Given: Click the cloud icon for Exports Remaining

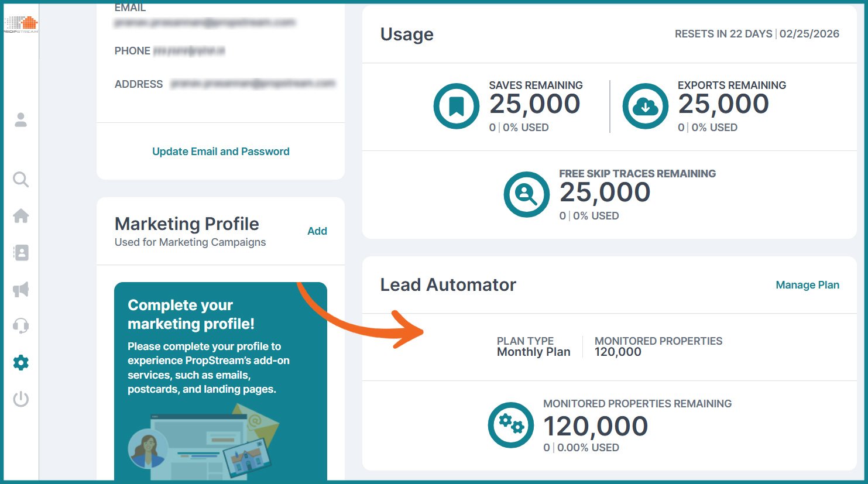Looking at the screenshot, I should click(x=644, y=106).
